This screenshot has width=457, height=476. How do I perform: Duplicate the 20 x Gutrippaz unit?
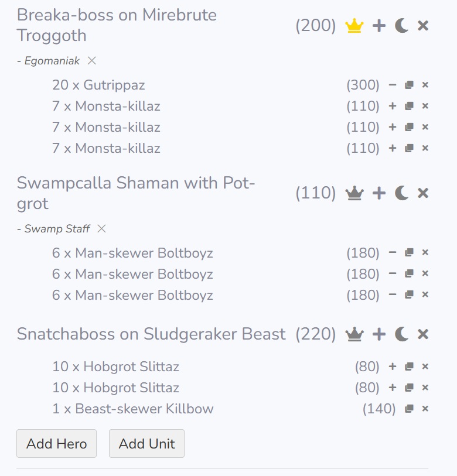409,85
